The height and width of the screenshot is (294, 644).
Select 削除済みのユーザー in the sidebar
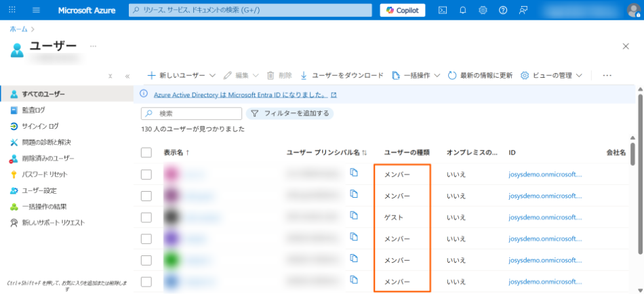(47, 159)
